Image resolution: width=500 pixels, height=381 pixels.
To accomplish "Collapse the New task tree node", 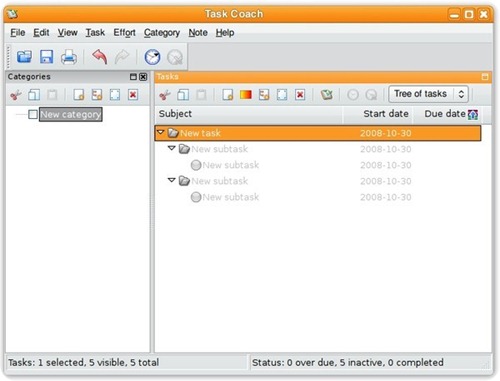I will (161, 132).
